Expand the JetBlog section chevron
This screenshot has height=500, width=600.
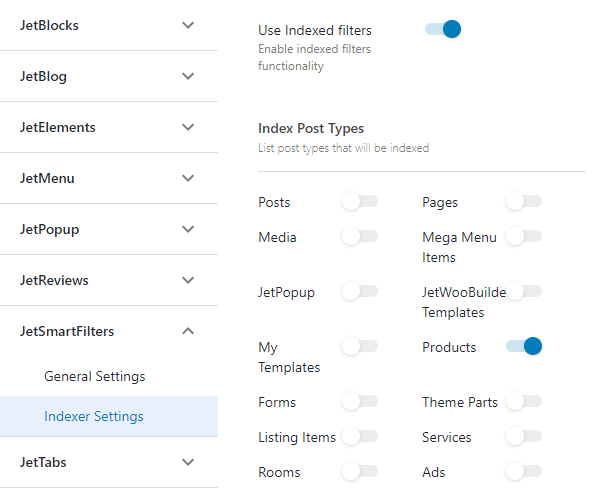click(188, 76)
